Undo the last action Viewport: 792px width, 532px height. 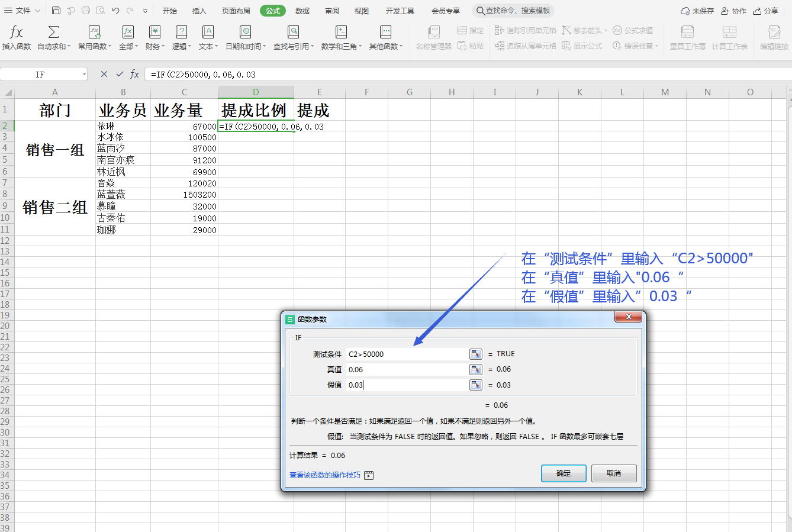click(115, 11)
